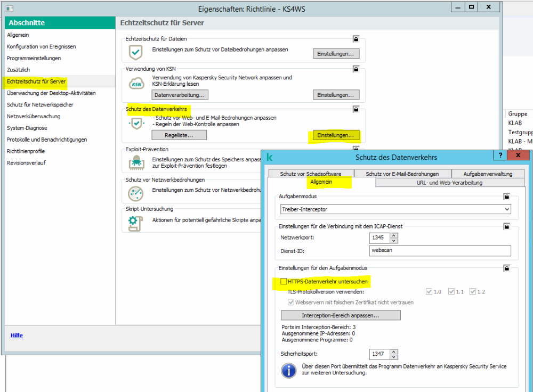Click the Dienst-ID text field
Screen dimensions: 533x392
(x=439, y=250)
